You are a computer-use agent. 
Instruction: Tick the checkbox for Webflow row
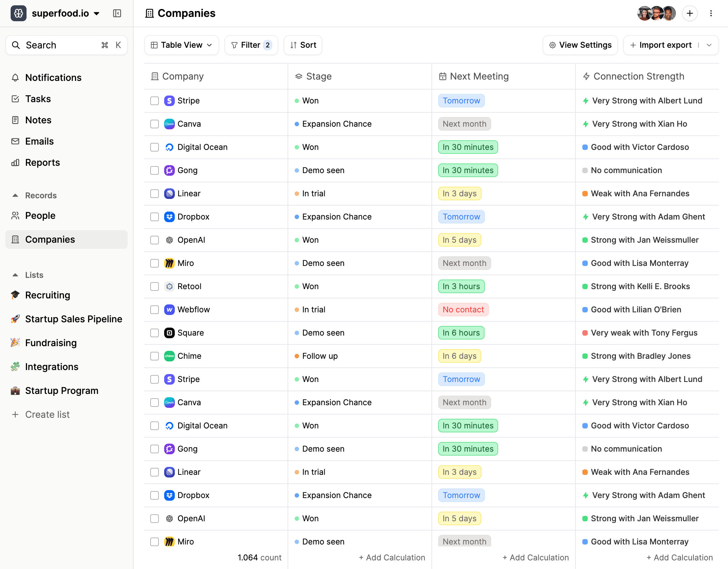[x=154, y=310]
